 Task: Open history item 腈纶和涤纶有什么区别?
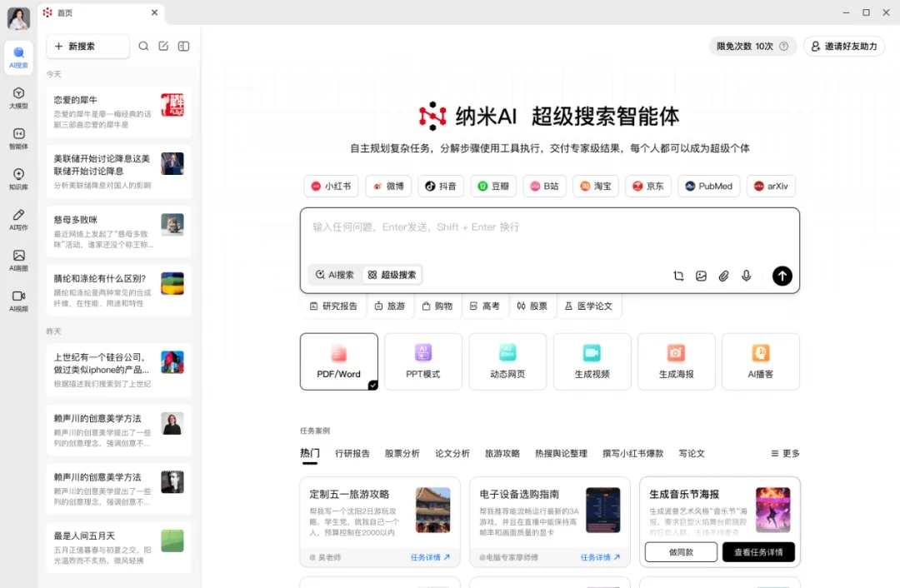119,291
